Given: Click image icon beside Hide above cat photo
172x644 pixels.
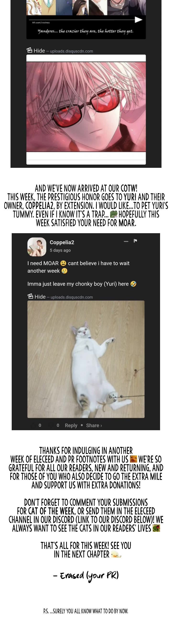Looking at the screenshot, I should pos(30,296).
